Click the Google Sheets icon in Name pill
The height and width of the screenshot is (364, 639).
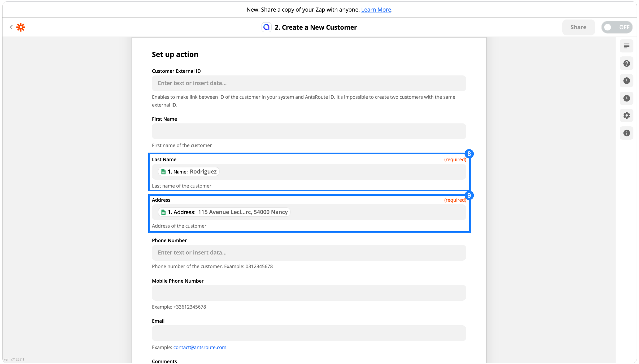click(x=163, y=172)
